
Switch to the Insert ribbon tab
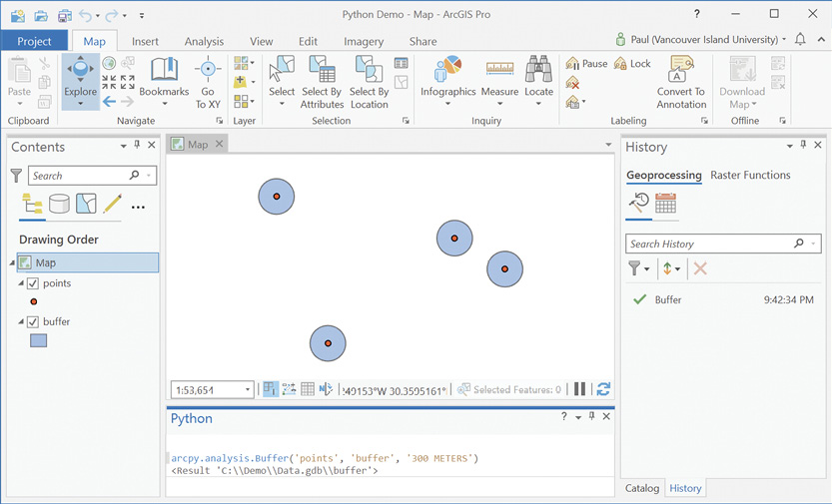pyautogui.click(x=145, y=41)
